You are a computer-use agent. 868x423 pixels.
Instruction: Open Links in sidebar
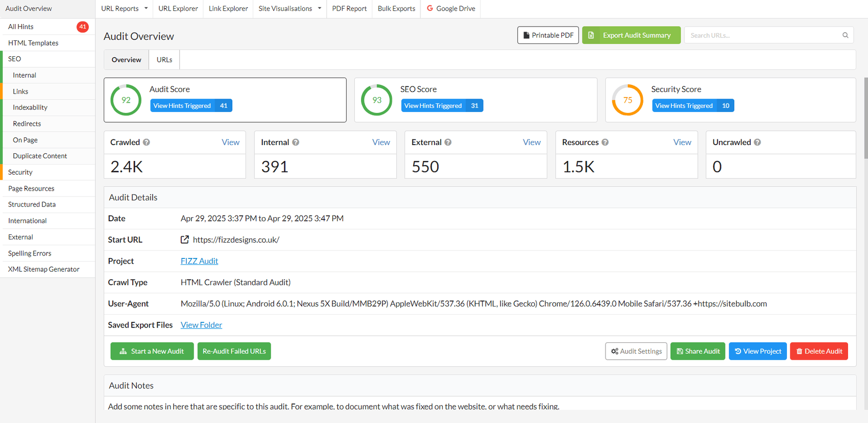pos(47,91)
